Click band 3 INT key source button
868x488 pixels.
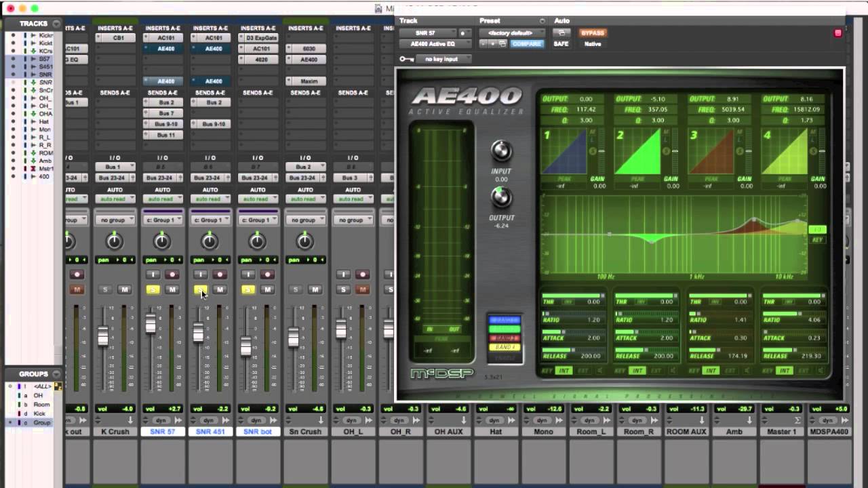711,371
